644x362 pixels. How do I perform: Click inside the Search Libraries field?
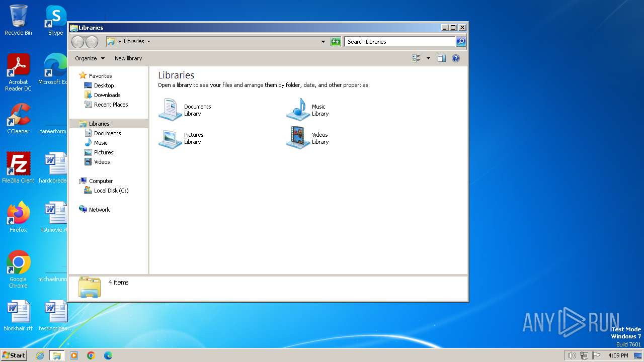(400, 42)
